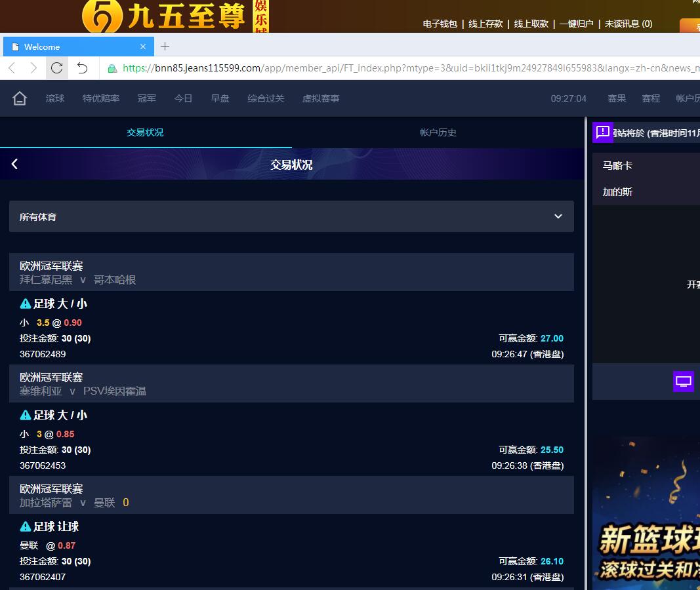Click the 09:26:47 (香港盘) timestamp
Viewport: 700px width, 590px height.
point(527,354)
